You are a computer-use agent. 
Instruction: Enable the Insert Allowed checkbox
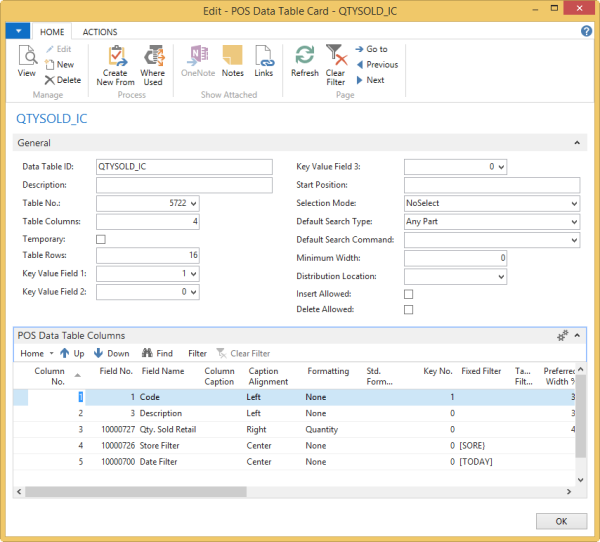coord(408,294)
